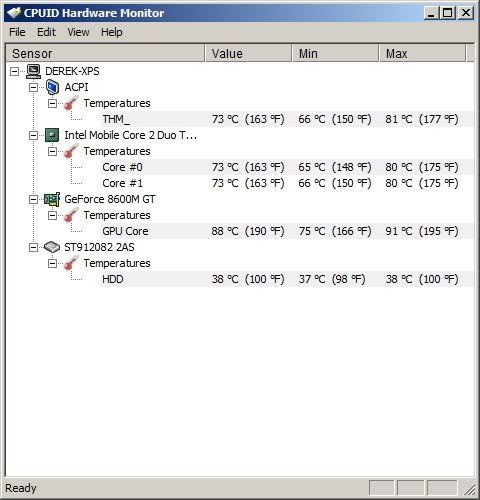The width and height of the screenshot is (480, 500).
Task: Select the ST912082 2AS label
Action: click(x=99, y=247)
